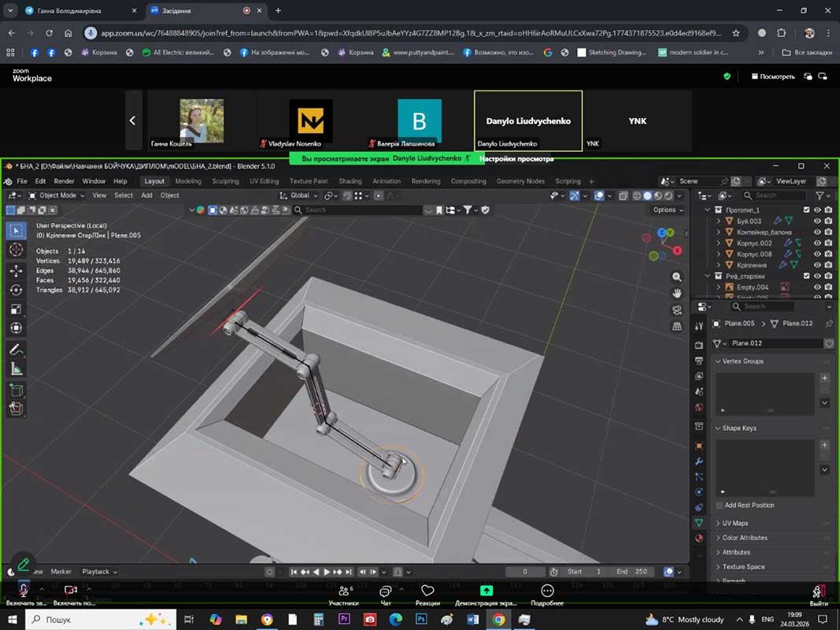Image resolution: width=840 pixels, height=630 pixels.
Task: Select the Move tool in Blender toolbar
Action: (x=16, y=270)
